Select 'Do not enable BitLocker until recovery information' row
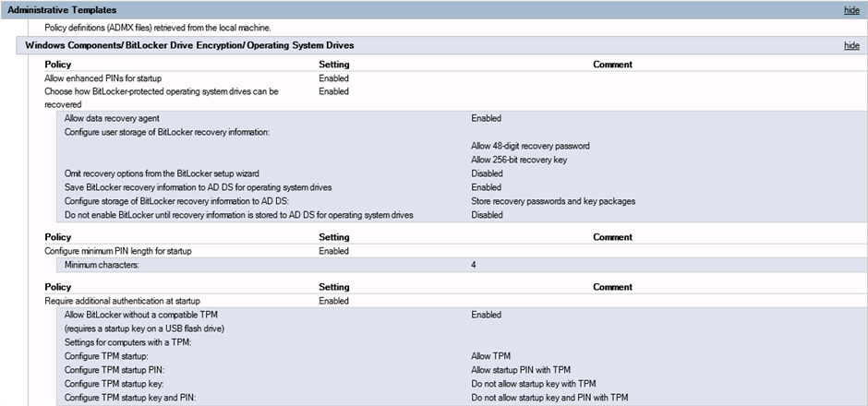This screenshot has height=406, width=868. click(239, 215)
